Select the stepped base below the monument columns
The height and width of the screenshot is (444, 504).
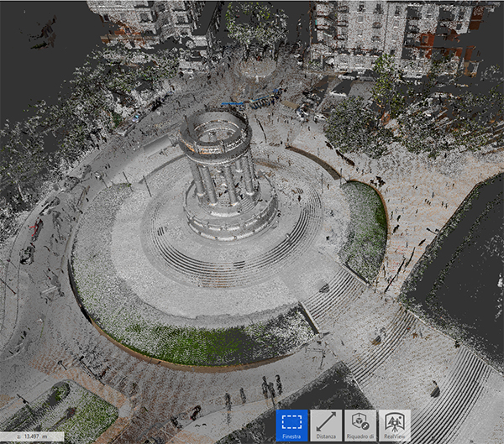(x=231, y=220)
